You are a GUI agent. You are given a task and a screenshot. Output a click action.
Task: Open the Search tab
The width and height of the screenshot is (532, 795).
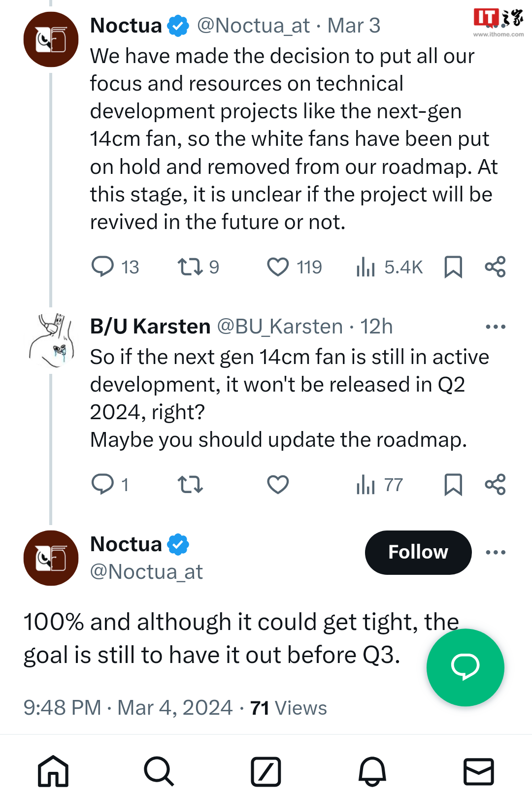(x=159, y=771)
